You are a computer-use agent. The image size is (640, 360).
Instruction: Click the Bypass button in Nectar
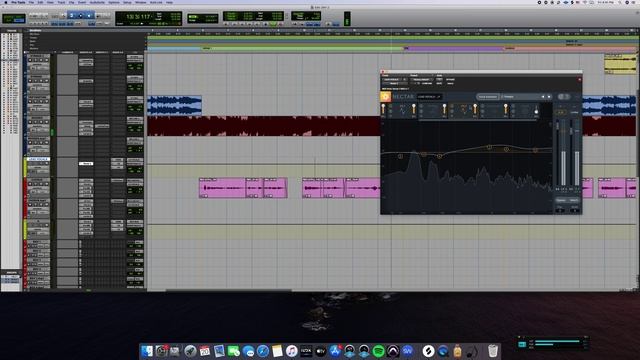(x=560, y=200)
